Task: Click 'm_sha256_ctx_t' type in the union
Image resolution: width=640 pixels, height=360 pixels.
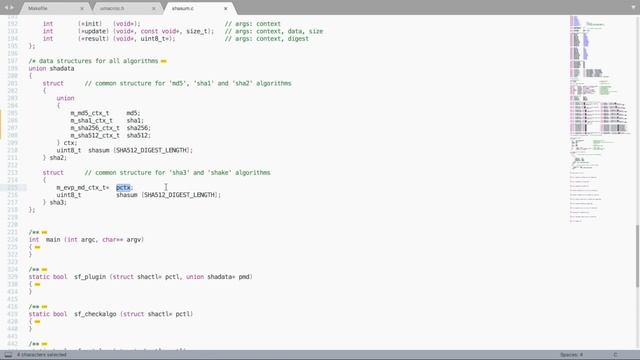Action: pyautogui.click(x=95, y=128)
